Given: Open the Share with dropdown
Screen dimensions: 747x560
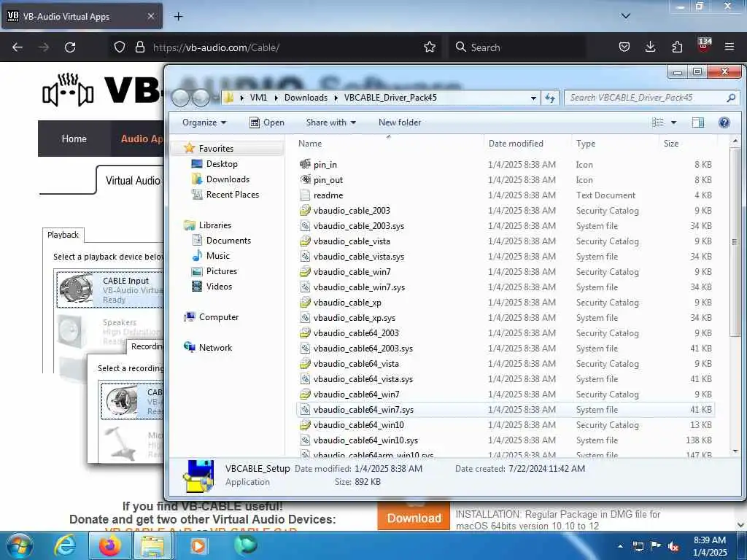Looking at the screenshot, I should 330,122.
